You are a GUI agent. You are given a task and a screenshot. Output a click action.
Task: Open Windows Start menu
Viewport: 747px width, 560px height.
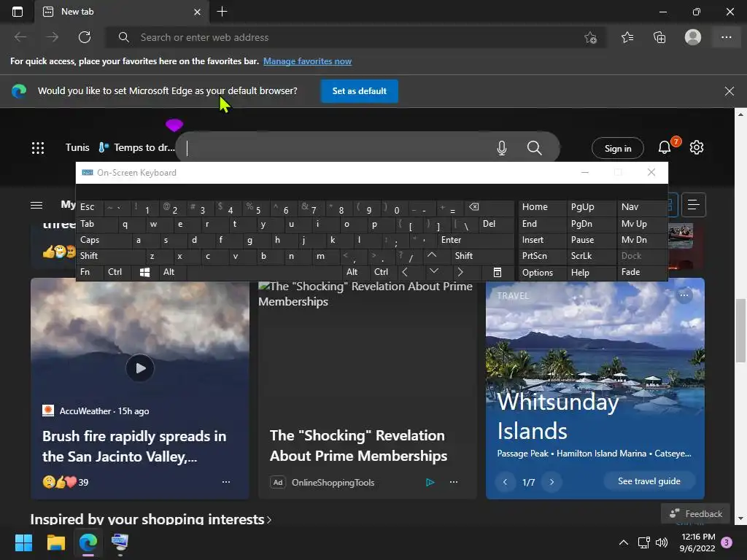pos(23,542)
